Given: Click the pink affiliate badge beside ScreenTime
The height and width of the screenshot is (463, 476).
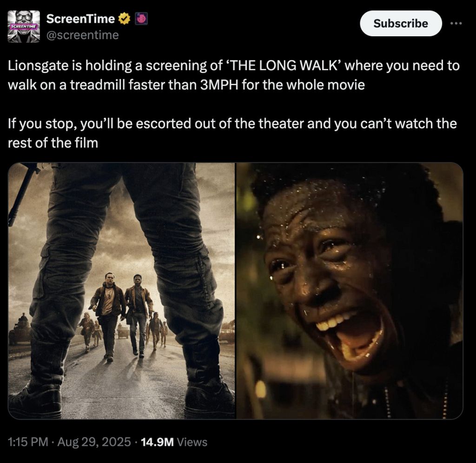Looking at the screenshot, I should click(141, 19).
